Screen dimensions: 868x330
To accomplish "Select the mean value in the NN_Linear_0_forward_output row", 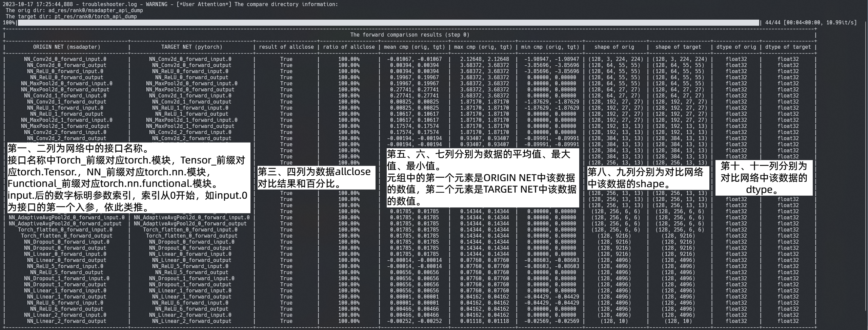I will [x=415, y=260].
